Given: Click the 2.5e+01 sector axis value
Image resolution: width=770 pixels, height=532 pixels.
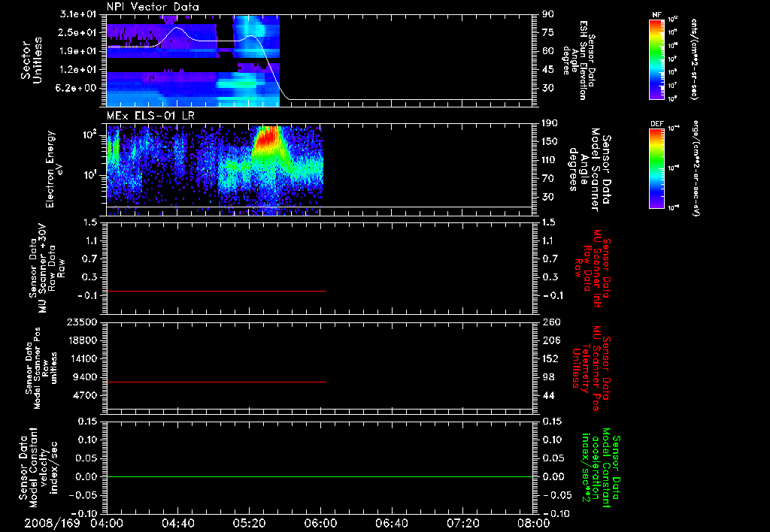Looking at the screenshot, I should [x=78, y=32].
